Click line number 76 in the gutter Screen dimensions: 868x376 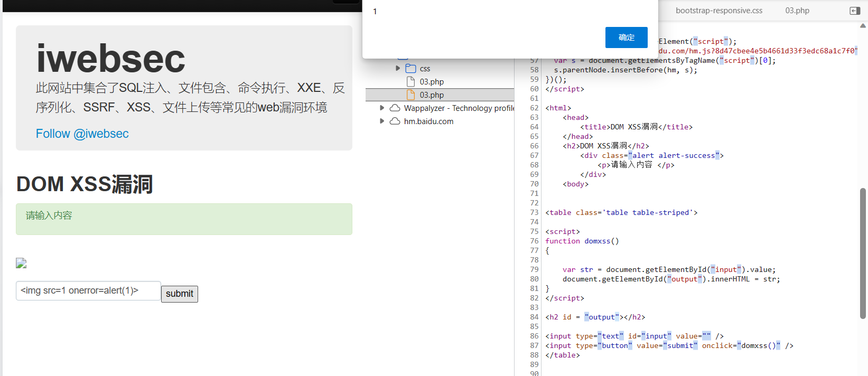(x=534, y=241)
